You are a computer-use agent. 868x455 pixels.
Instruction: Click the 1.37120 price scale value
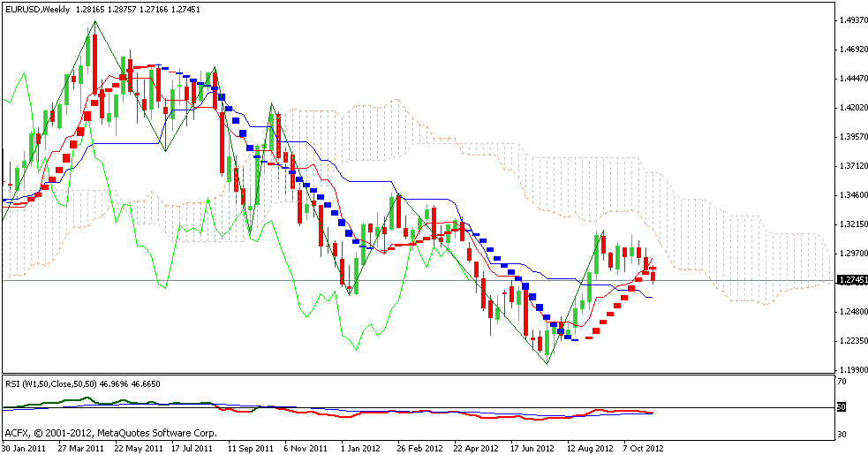(853, 166)
